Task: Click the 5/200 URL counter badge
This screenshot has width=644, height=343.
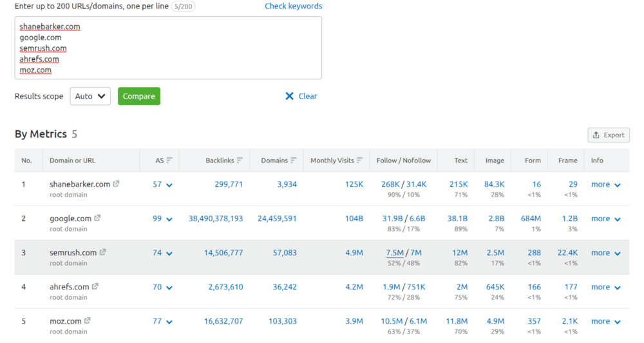Action: 183,6
